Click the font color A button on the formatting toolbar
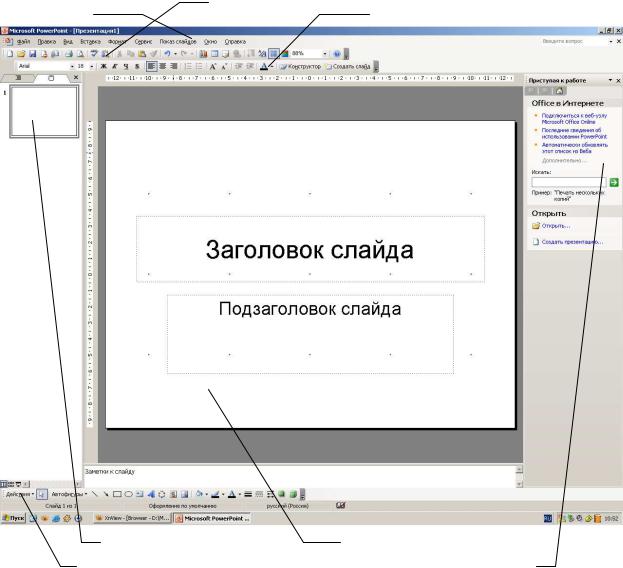The width and height of the screenshot is (623, 568). [x=264, y=66]
